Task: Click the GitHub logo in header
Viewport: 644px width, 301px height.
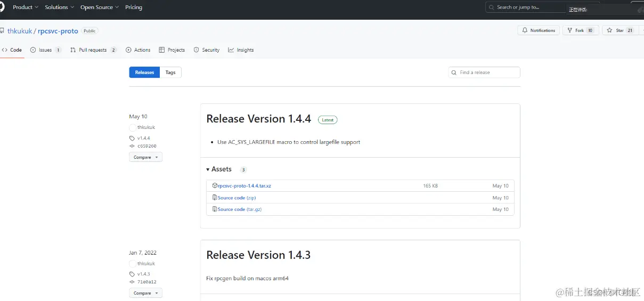Action: [1, 7]
